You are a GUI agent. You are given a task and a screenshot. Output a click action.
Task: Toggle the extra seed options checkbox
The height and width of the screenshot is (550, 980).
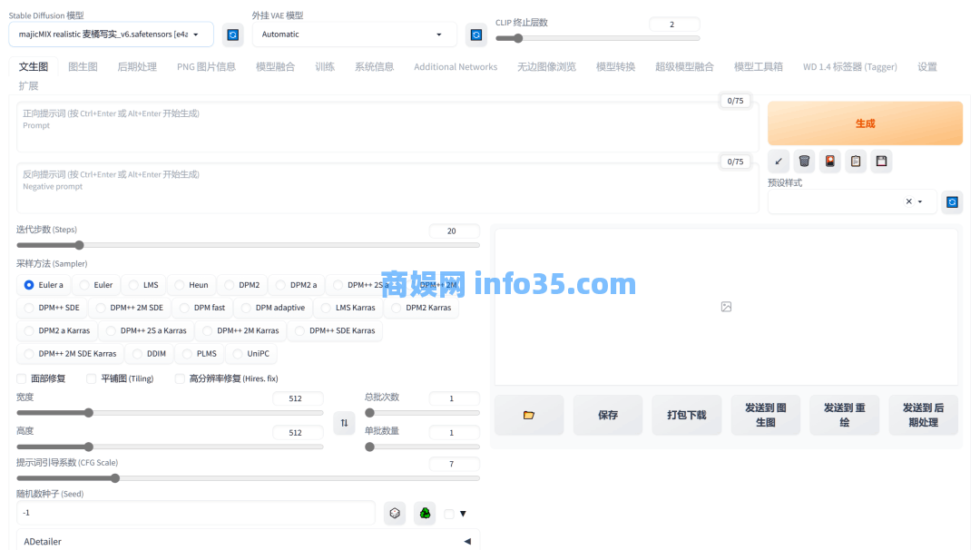(x=449, y=514)
